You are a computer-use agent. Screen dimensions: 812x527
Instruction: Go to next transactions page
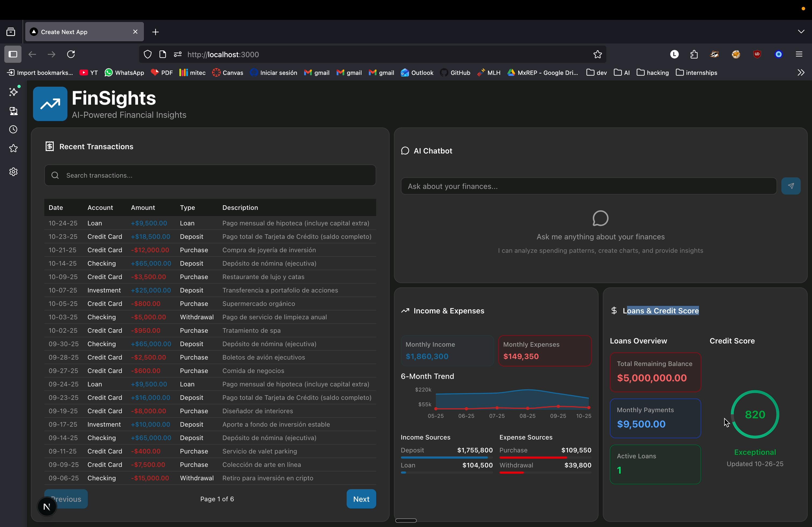coord(361,499)
